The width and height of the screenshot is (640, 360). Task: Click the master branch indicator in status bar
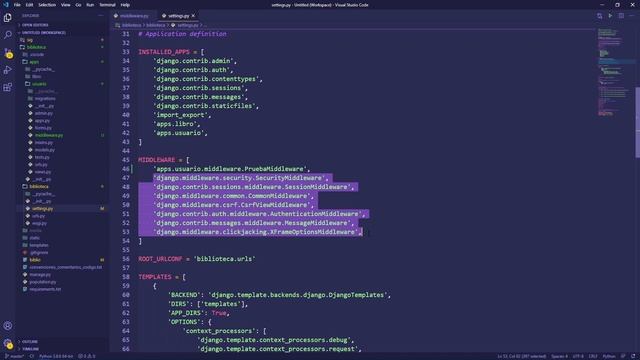[14, 356]
